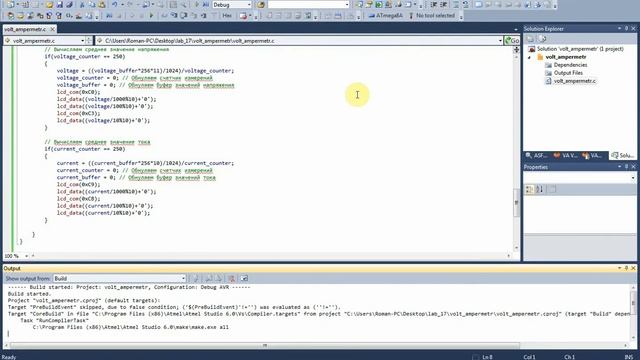Image resolution: width=640 pixels, height=360 pixels.
Task: Switch to the VA Outline tab
Action: (x=592, y=156)
